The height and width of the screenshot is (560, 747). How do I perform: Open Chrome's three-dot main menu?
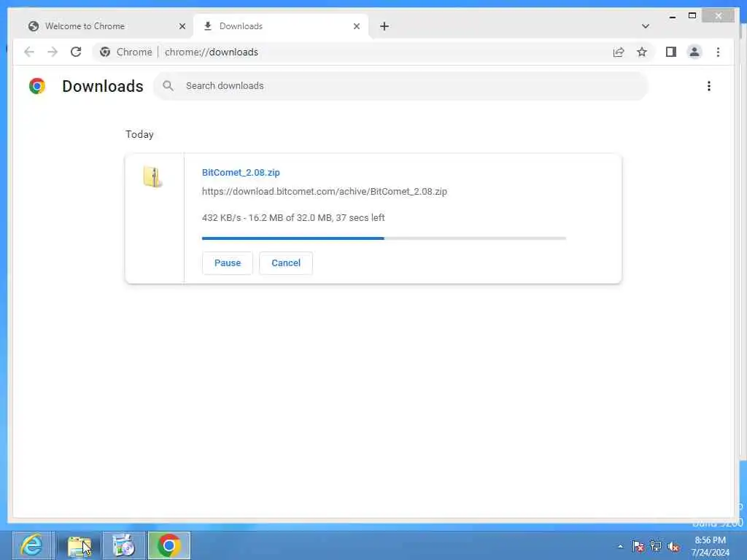pos(718,52)
